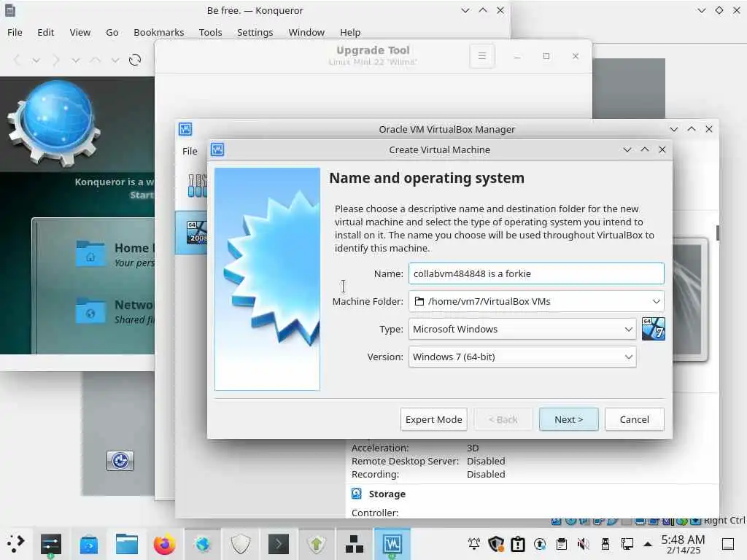Open Discover software center from the taskbar
Viewport: 747px width, 560px height.
(88, 544)
